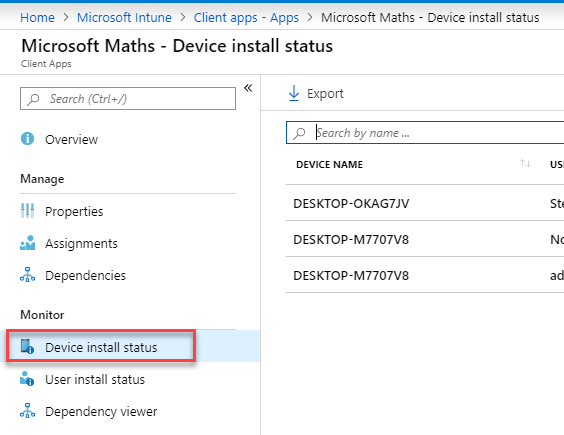Open Microsoft Intune breadcrumb link
This screenshot has height=435, width=564.
(x=124, y=18)
